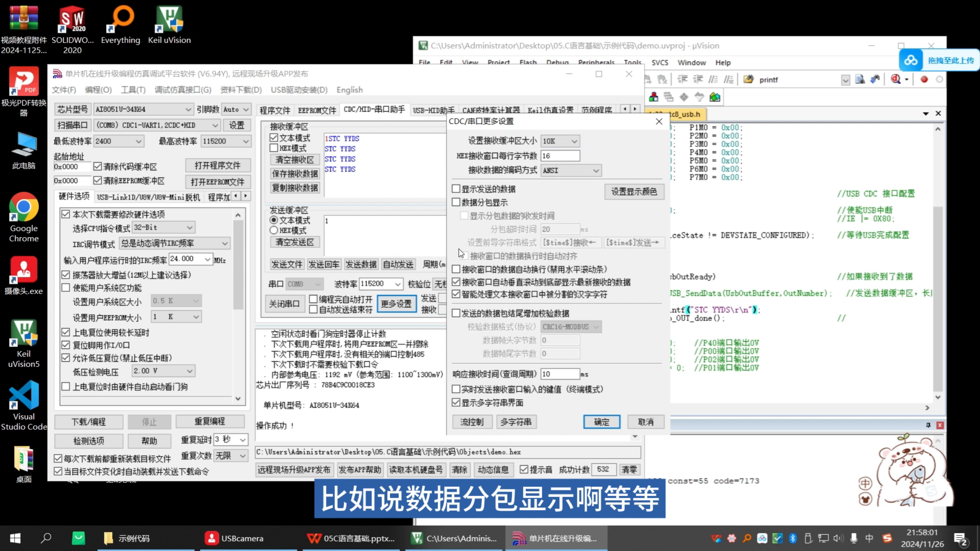Click the 响应接收时间 input field
980x551 pixels.
[x=560, y=374]
